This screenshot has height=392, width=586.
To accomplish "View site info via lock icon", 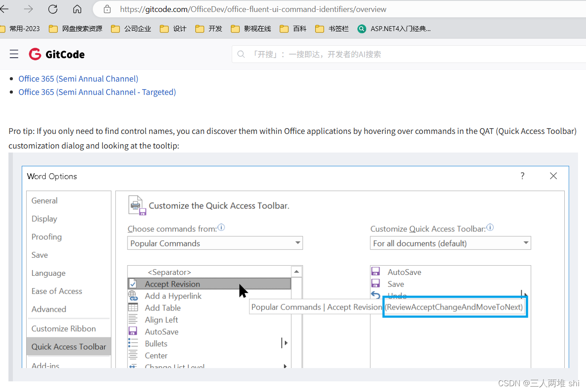I will click(x=107, y=9).
